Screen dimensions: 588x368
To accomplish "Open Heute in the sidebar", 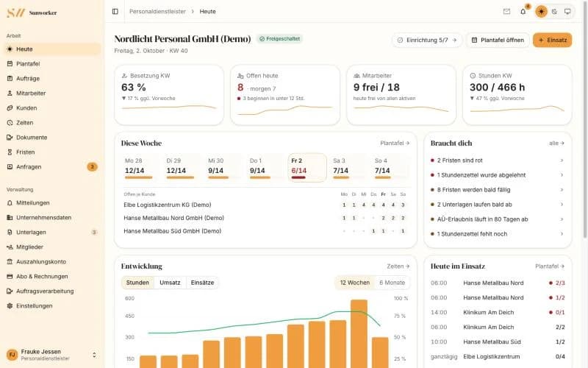I will 52,49.
